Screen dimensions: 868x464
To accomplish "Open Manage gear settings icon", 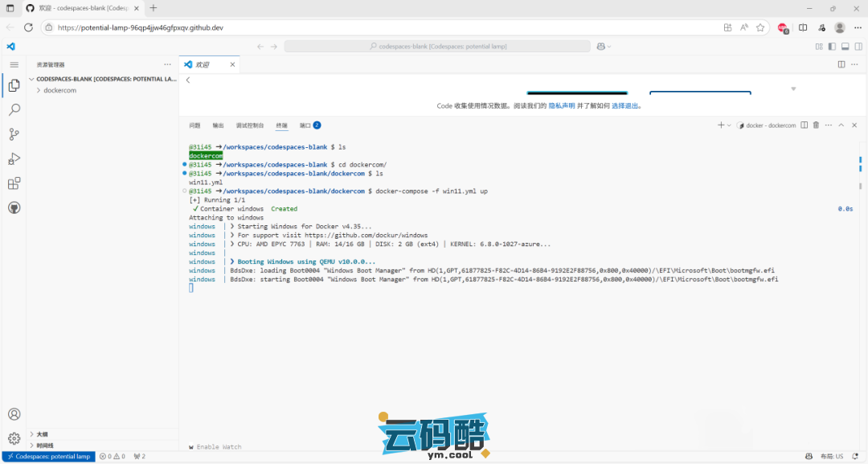I will click(x=14, y=438).
